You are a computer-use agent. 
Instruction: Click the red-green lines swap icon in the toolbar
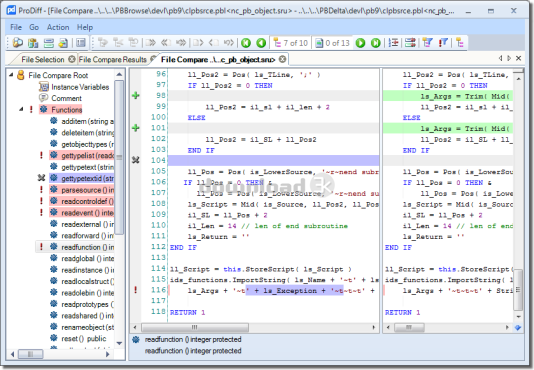410,43
